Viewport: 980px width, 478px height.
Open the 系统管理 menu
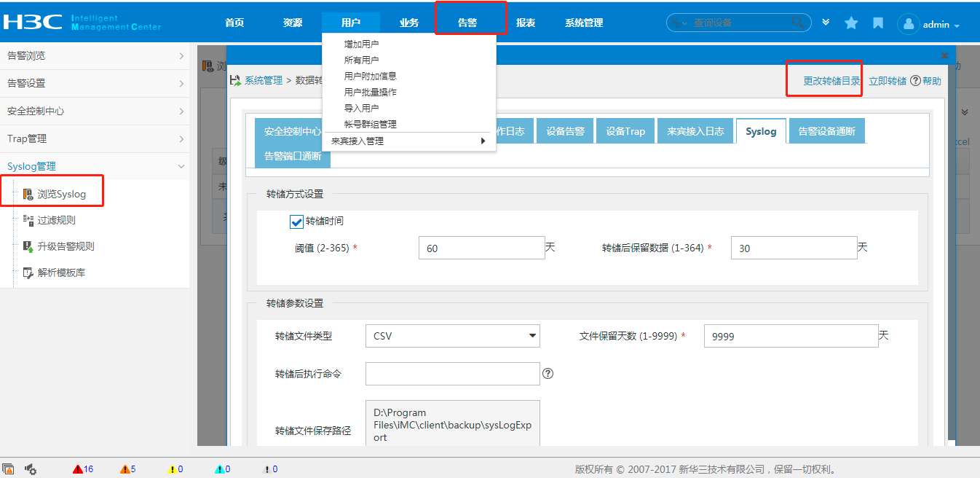coord(584,23)
